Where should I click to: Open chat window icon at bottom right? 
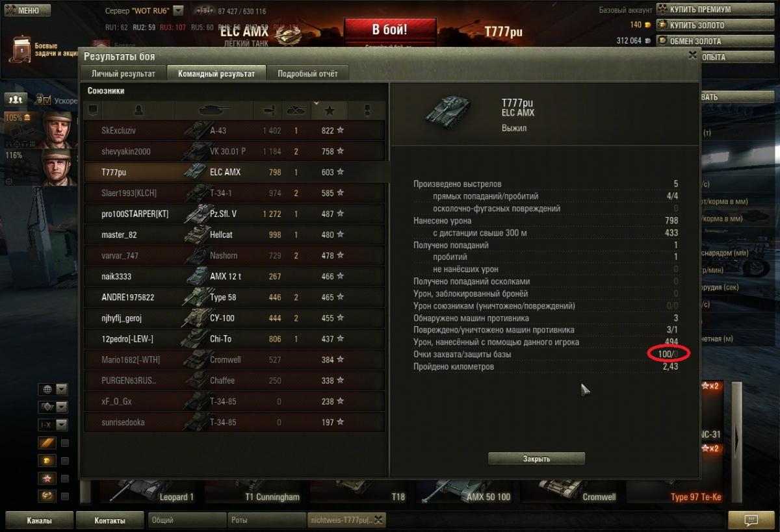751,520
